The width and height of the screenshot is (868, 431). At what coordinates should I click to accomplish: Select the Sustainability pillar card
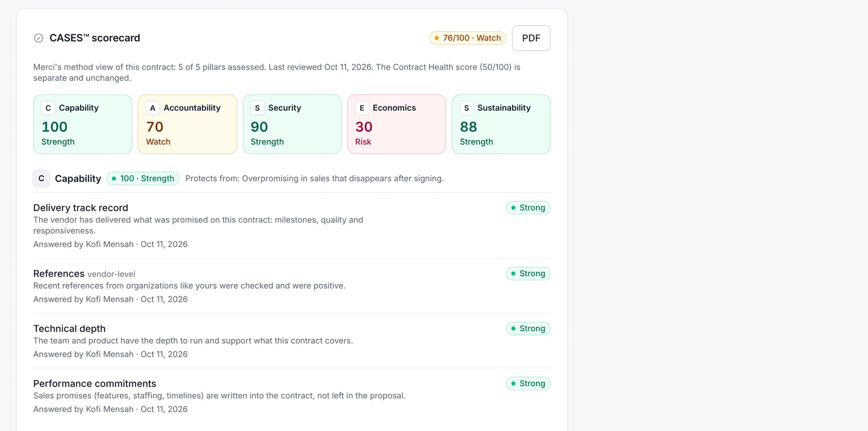(x=501, y=124)
